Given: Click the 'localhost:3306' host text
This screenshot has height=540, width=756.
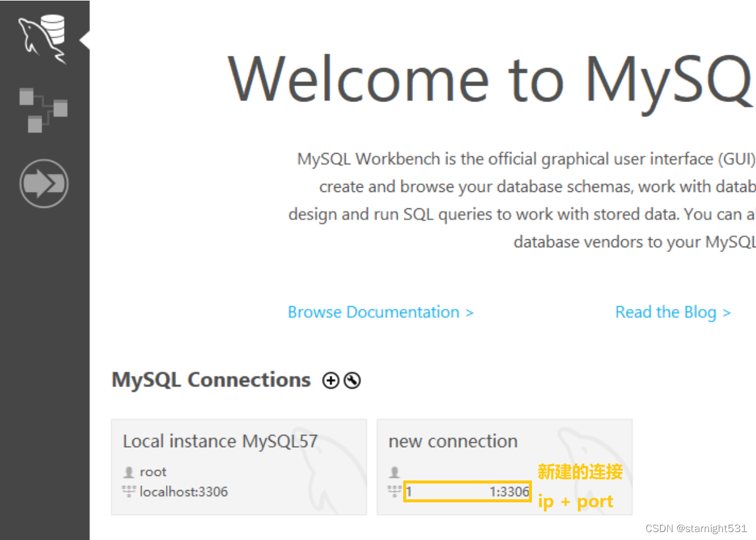Looking at the screenshot, I should (x=184, y=491).
